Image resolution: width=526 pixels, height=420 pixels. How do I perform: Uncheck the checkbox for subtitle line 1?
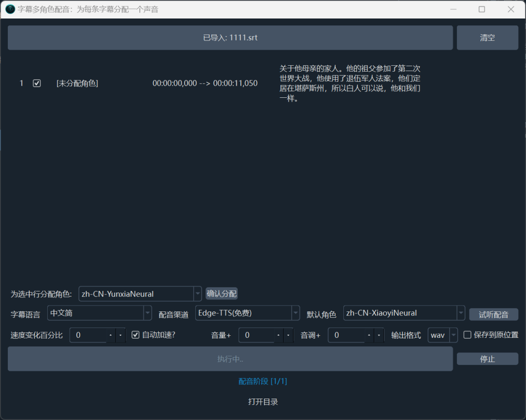coord(37,83)
